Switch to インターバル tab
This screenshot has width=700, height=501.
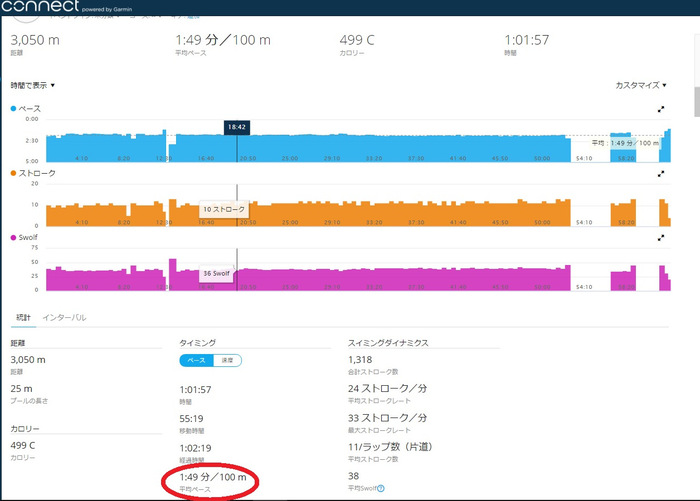click(x=64, y=317)
